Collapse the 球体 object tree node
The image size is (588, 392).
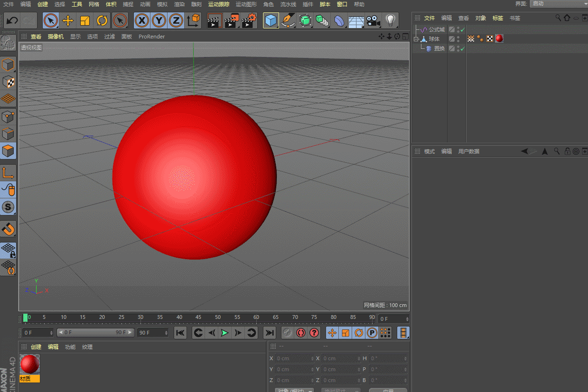[416, 39]
